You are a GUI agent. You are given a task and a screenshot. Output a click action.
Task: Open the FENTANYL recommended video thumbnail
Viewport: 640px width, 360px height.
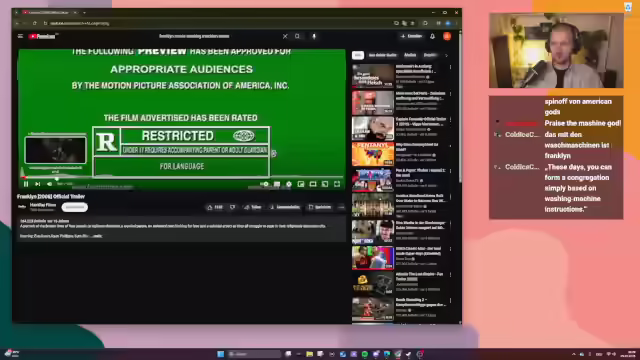pyautogui.click(x=373, y=154)
